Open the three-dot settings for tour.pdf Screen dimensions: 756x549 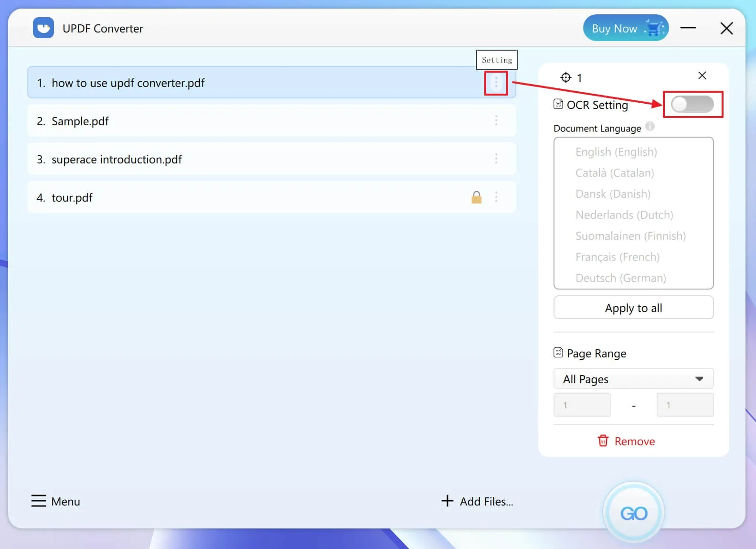click(x=496, y=197)
